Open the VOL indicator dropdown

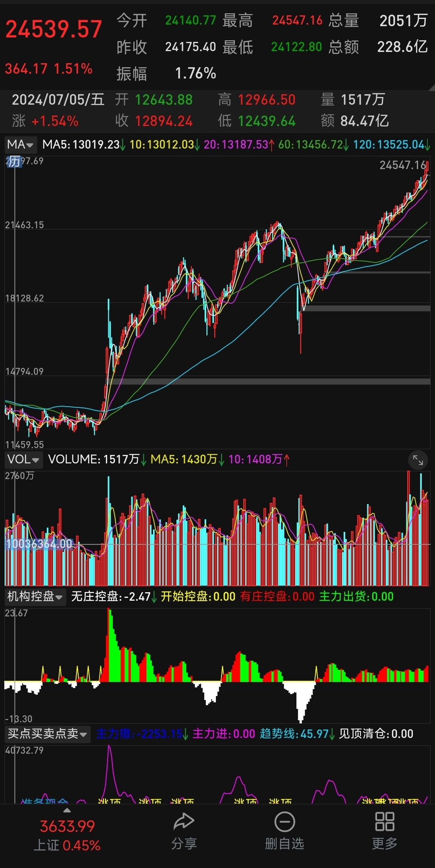(x=24, y=459)
